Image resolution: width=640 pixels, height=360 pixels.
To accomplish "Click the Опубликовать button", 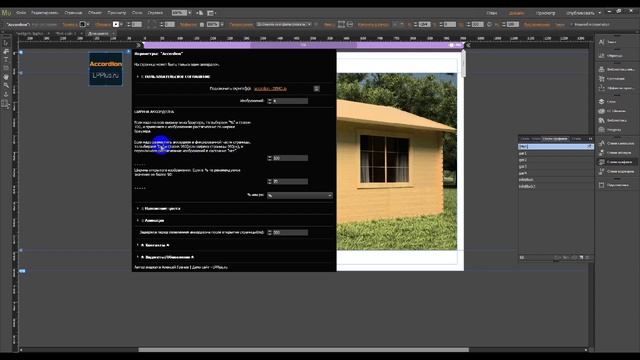I will point(580,13).
